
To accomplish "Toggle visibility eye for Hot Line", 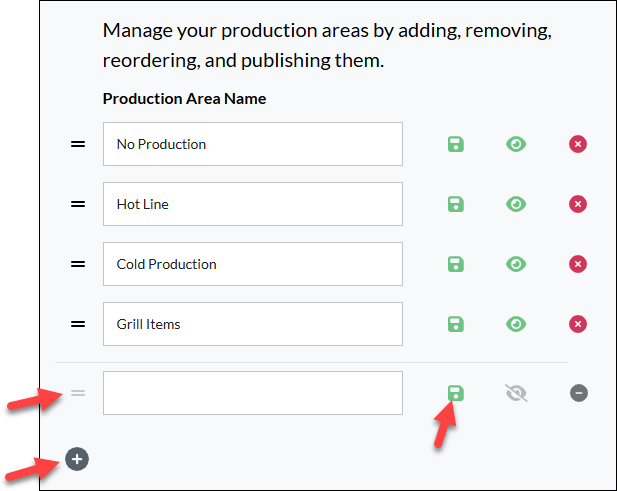I will 516,204.
